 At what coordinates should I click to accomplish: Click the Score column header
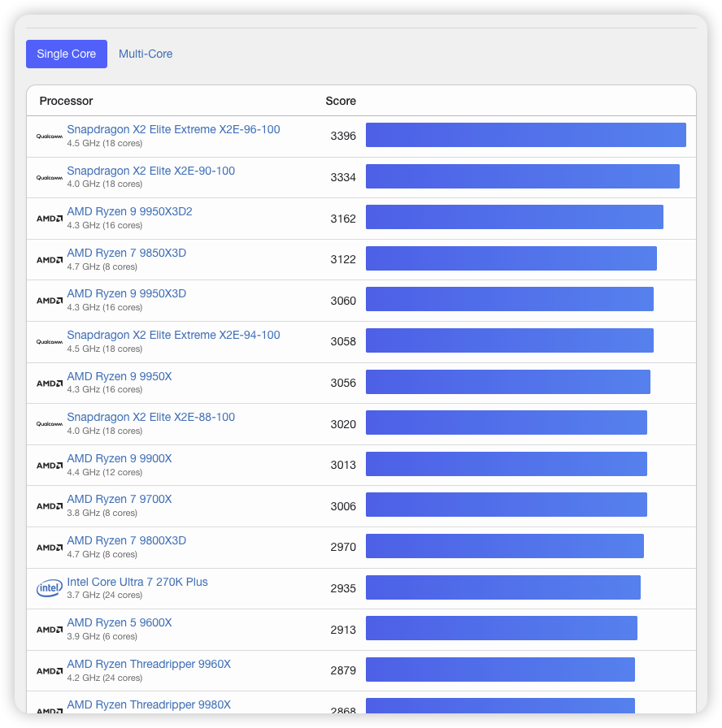(341, 101)
